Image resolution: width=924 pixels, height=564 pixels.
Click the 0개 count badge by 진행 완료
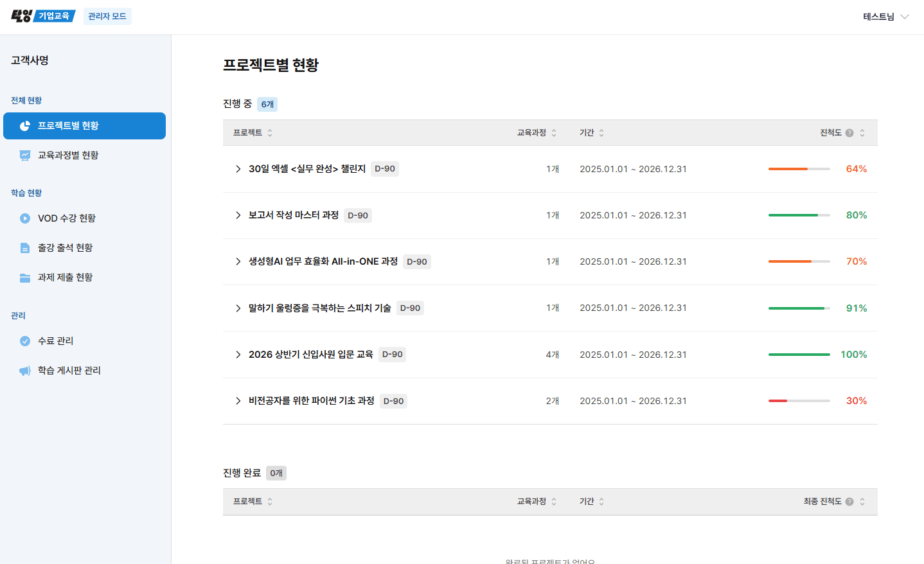tap(276, 473)
